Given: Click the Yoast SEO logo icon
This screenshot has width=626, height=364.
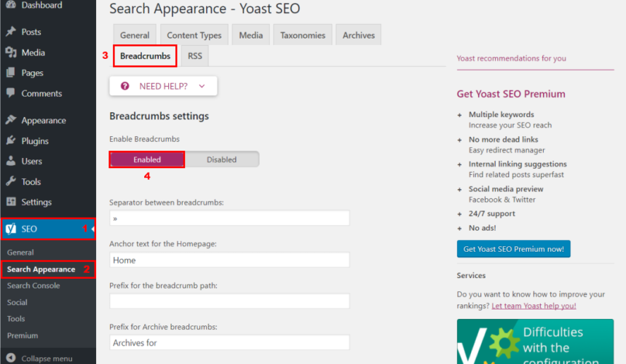Looking at the screenshot, I should point(11,229).
